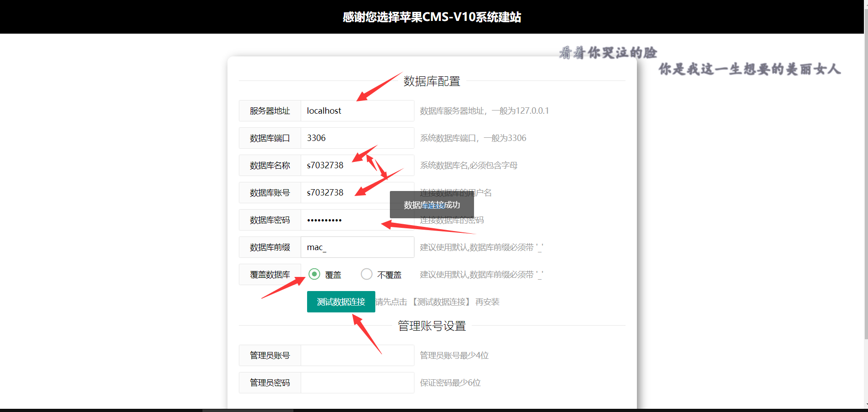This screenshot has width=868, height=412.
Task: Click the 管理员密码 label
Action: (x=270, y=382)
